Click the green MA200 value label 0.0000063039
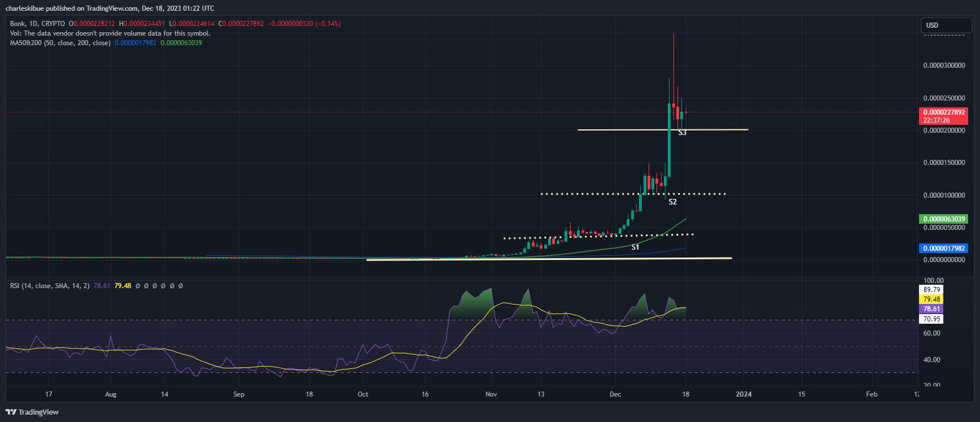 pos(944,219)
